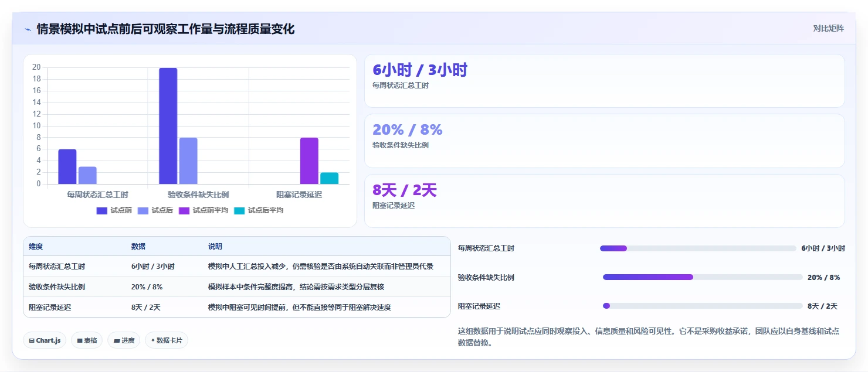Click the Chart.js chip icon
This screenshot has height=372, width=868.
tap(31, 340)
